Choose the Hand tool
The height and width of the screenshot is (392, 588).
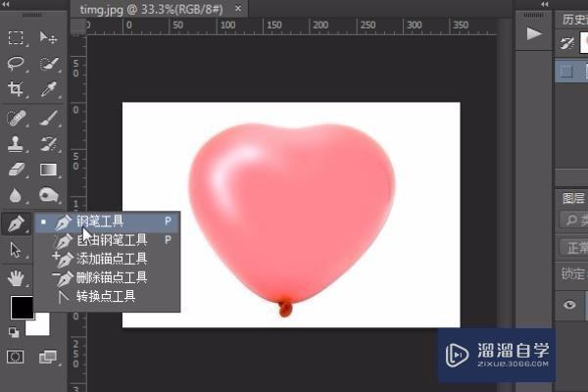pyautogui.click(x=16, y=278)
